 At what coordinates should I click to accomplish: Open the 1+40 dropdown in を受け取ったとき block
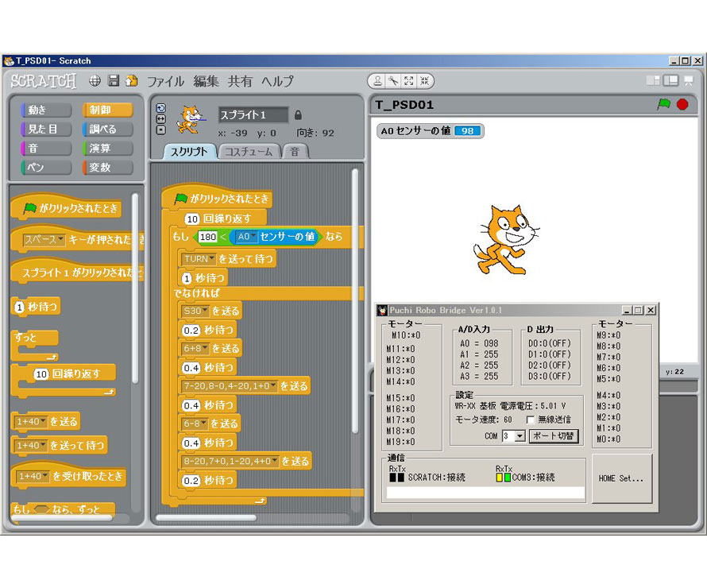click(x=33, y=476)
